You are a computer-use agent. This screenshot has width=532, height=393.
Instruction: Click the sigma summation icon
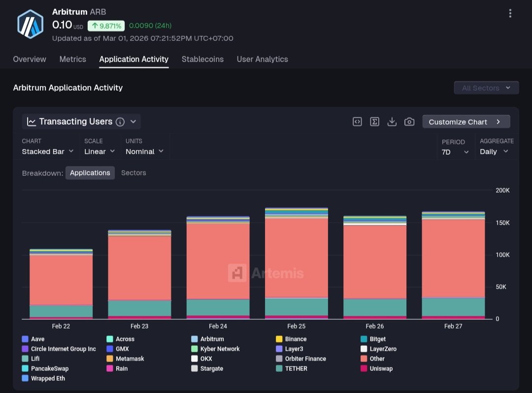coord(374,122)
